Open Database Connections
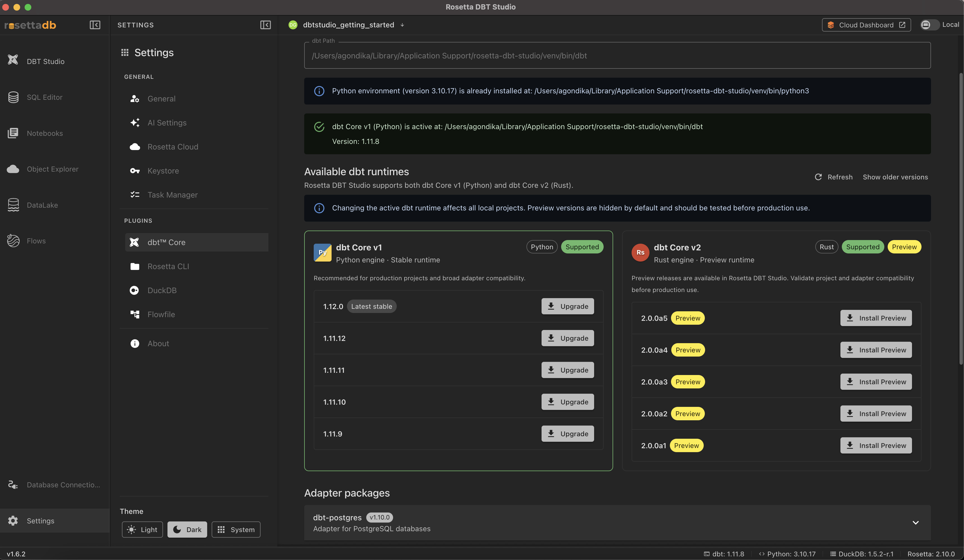Viewport: 964px width, 560px height. click(x=55, y=485)
